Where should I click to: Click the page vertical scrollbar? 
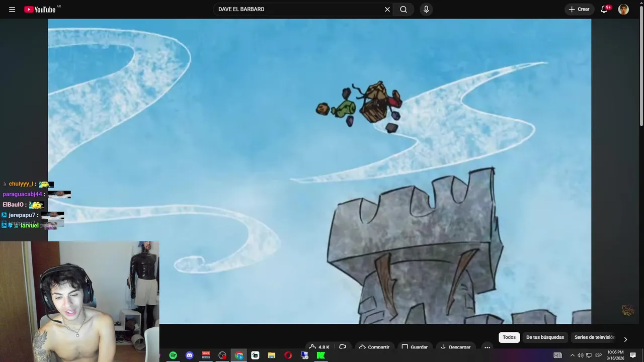coord(641,65)
